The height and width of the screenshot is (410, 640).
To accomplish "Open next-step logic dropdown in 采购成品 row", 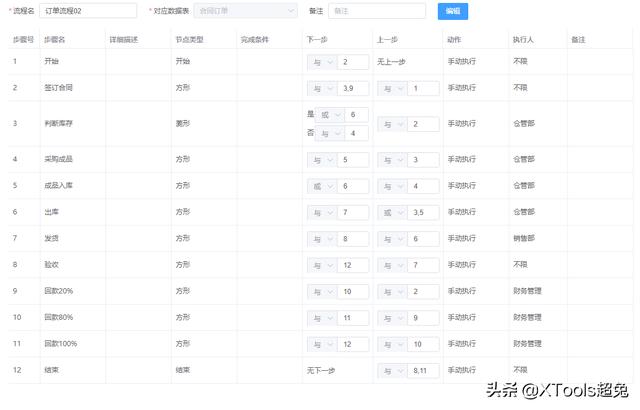I will 322,160.
